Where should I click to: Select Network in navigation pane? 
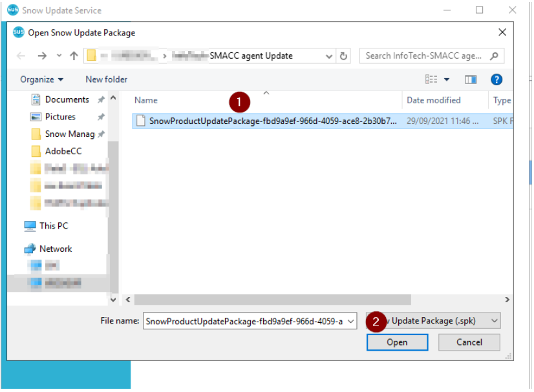click(x=56, y=249)
